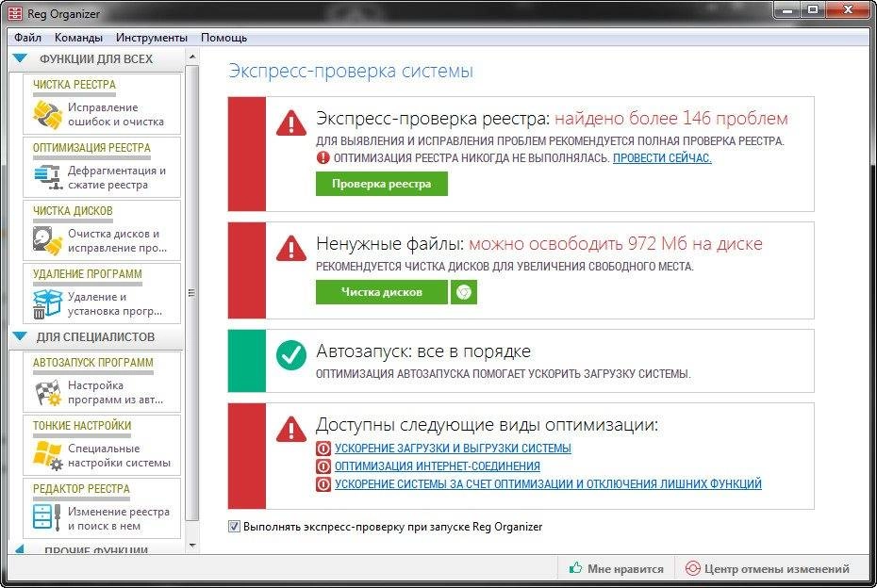Click the disk cleanup drive icon
Image resolution: width=877 pixels, height=588 pixels.
pyautogui.click(x=47, y=241)
